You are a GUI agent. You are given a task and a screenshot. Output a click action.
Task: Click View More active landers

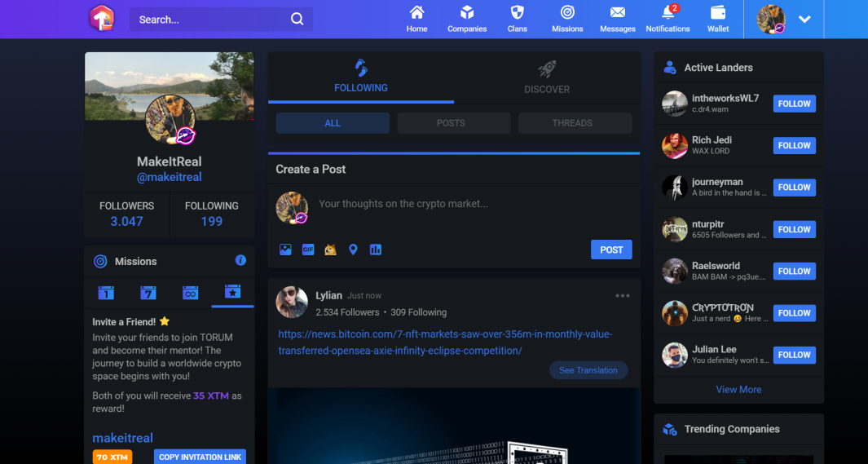tap(738, 389)
